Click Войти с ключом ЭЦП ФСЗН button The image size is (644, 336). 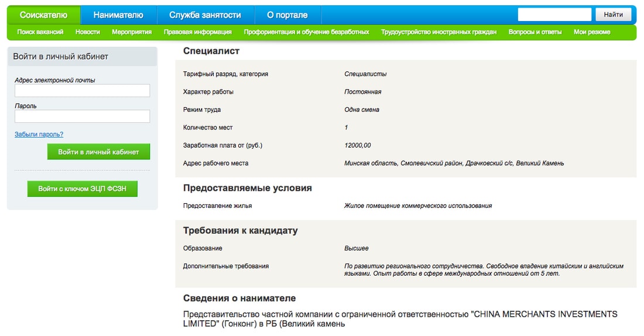82,189
